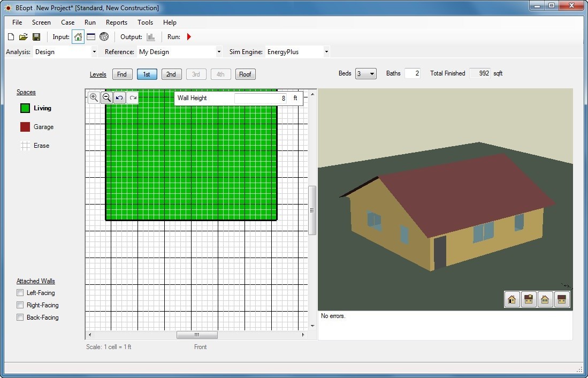588x378 pixels.
Task: Switch to the Fnd level
Action: tap(122, 74)
